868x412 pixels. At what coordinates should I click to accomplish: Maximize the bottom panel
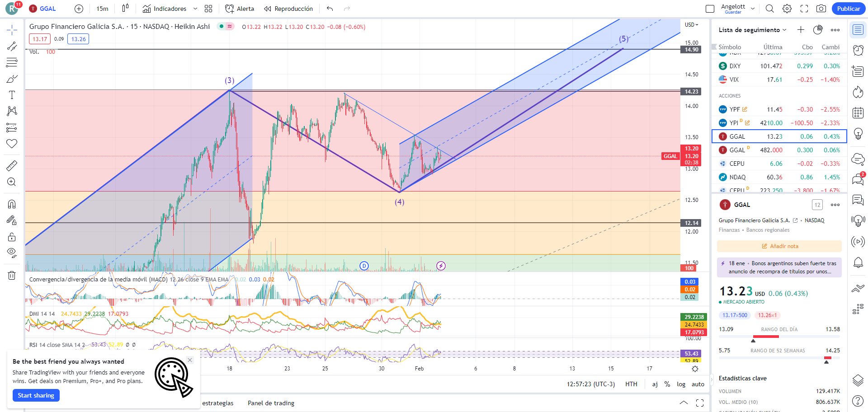[700, 403]
